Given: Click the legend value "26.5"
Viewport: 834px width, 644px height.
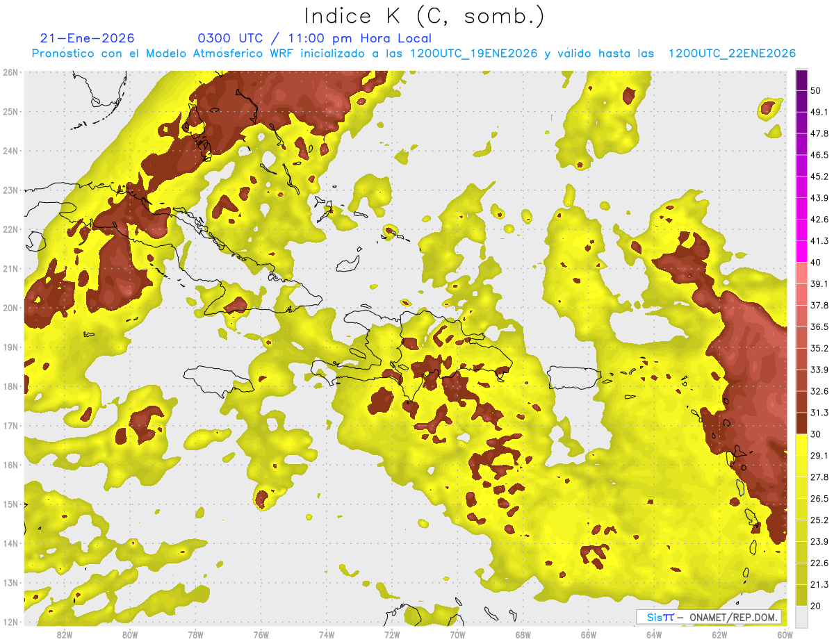Looking at the screenshot, I should click(x=819, y=498).
